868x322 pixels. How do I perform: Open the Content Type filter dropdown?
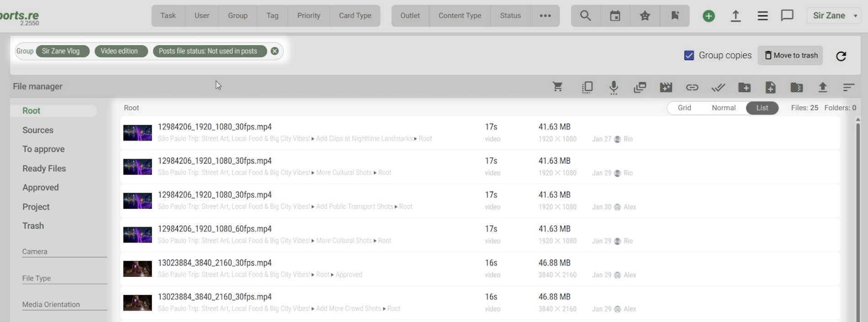click(x=459, y=16)
